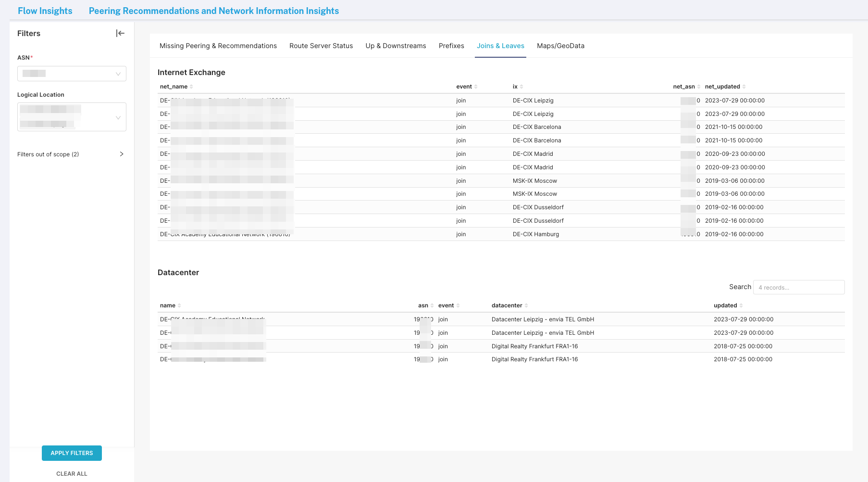Sort Internet Exchange table by net_asn

[x=687, y=87]
